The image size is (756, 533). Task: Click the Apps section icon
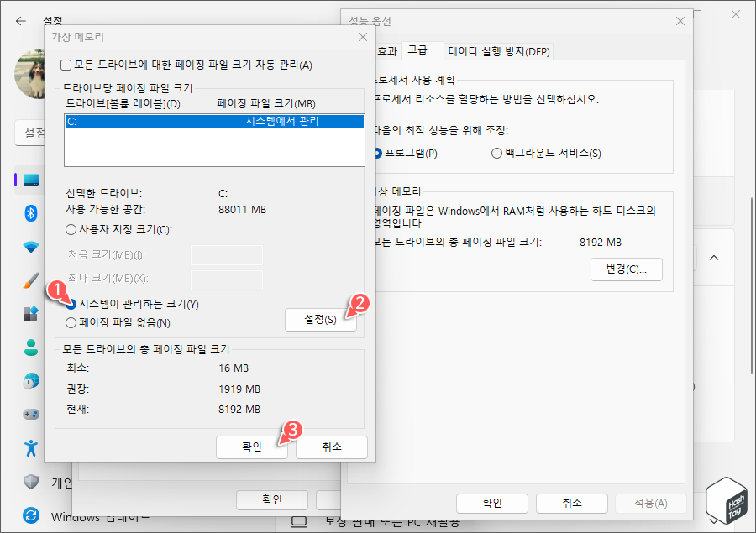coord(31,313)
